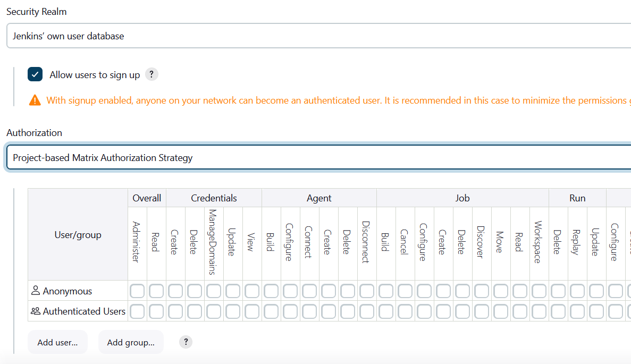Click the orange signup warning triangle
This screenshot has width=631, height=364.
click(x=35, y=99)
